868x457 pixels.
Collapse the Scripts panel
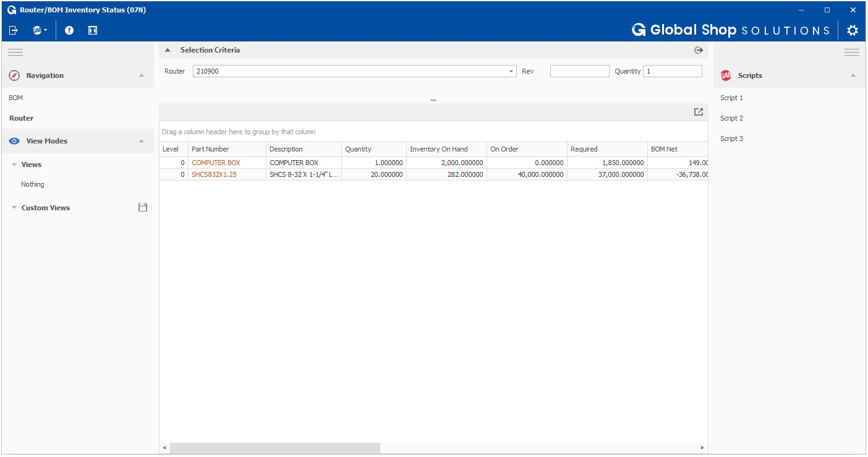(853, 75)
